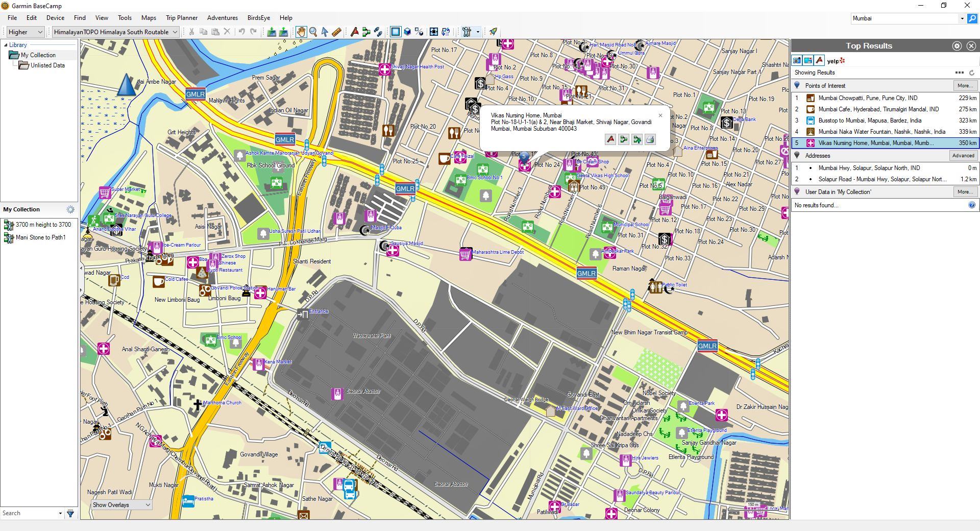Click the filter funnel icon near Search
This screenshot has height=531, width=980.
pos(70,513)
